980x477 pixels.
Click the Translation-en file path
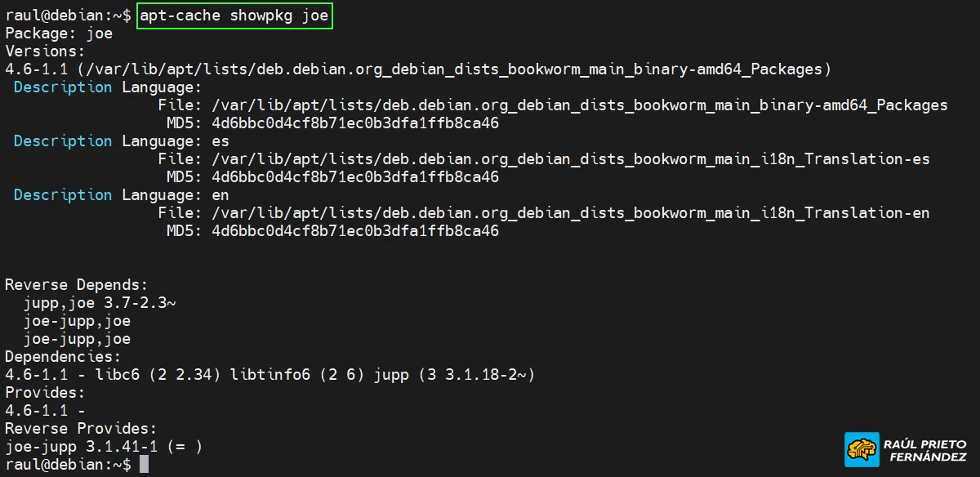[570, 213]
